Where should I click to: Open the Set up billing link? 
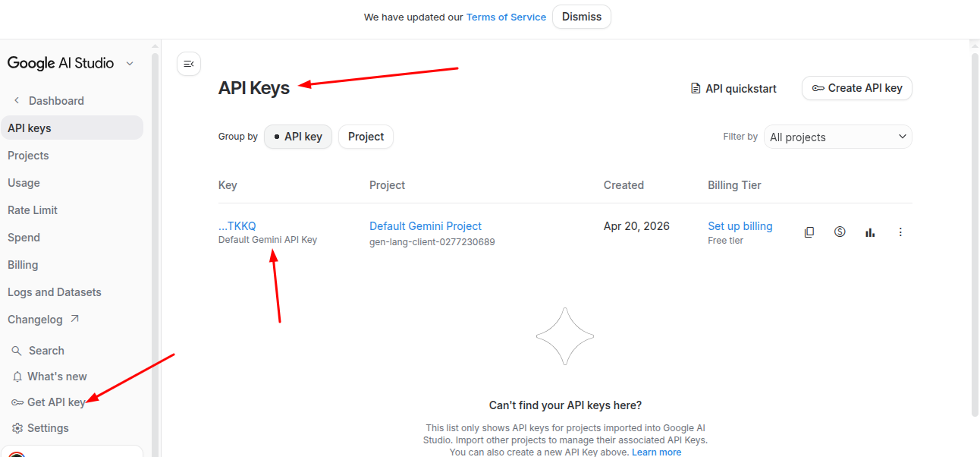point(740,226)
